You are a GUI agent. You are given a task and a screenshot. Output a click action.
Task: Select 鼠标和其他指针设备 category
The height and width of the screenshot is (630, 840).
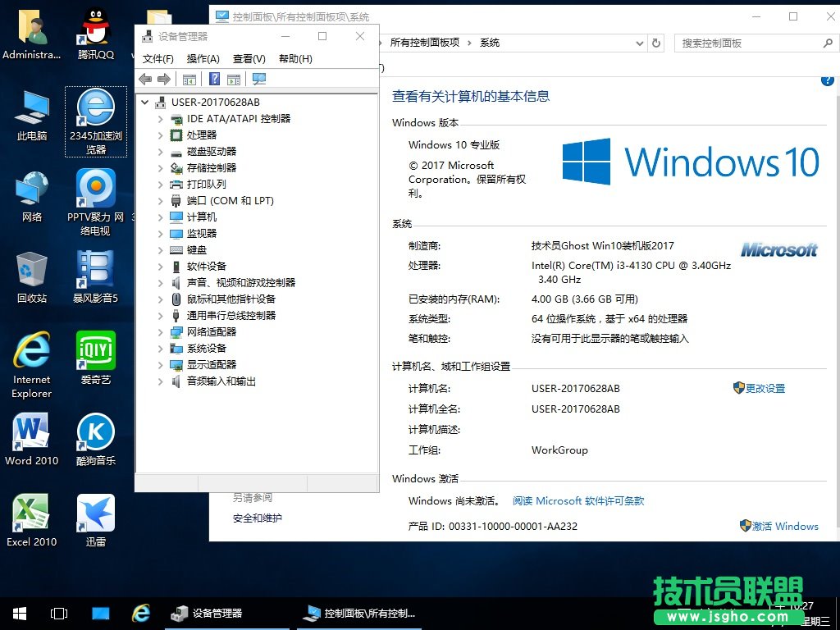tap(231, 299)
